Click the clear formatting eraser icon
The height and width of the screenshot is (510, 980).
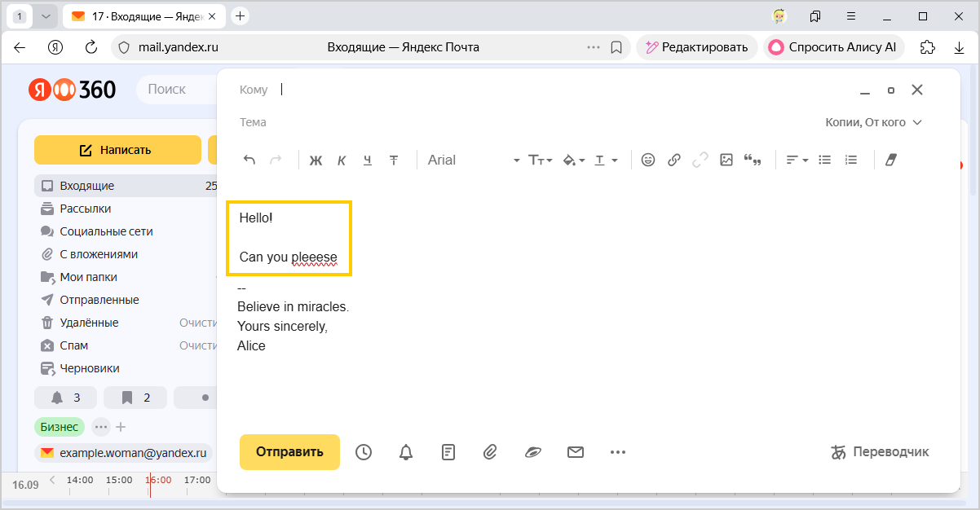click(x=890, y=160)
